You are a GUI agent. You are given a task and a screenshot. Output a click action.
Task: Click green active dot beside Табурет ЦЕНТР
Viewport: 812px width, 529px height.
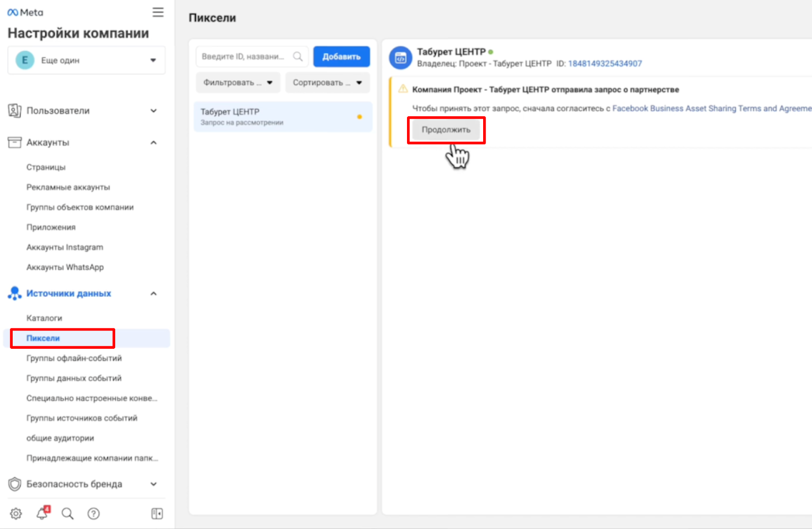point(491,52)
